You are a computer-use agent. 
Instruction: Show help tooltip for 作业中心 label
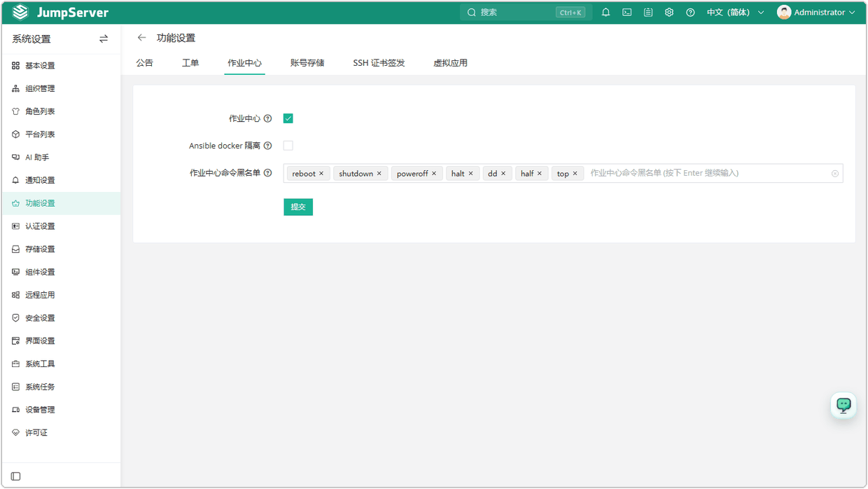[x=267, y=119]
